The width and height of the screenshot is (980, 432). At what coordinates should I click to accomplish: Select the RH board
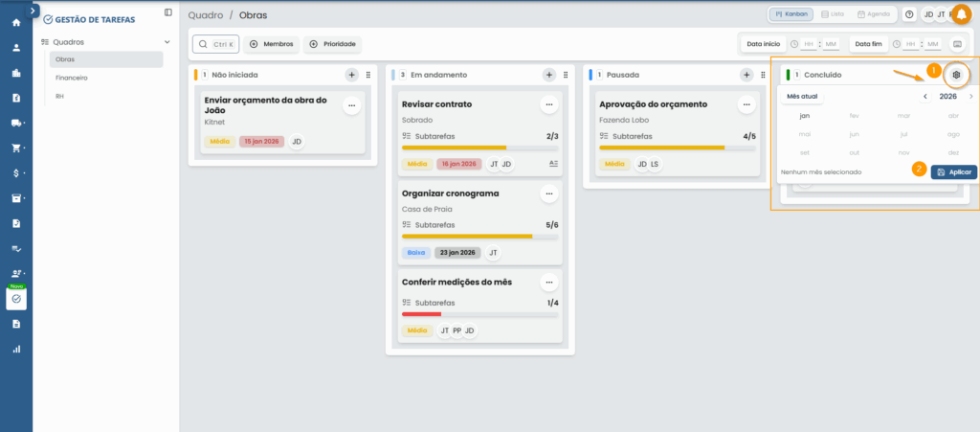59,96
